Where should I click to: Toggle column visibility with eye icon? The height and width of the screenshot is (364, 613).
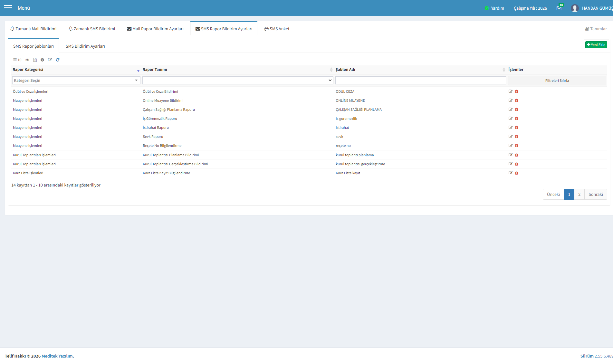pos(27,60)
